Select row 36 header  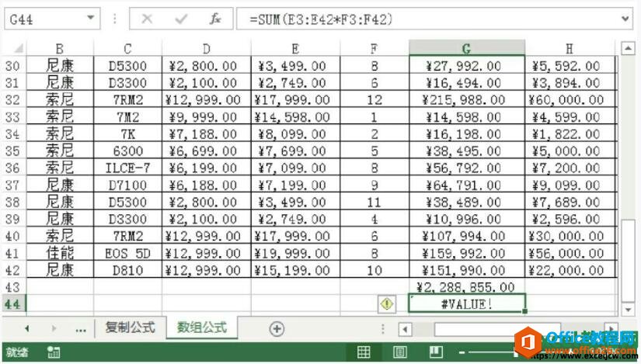[x=13, y=168]
